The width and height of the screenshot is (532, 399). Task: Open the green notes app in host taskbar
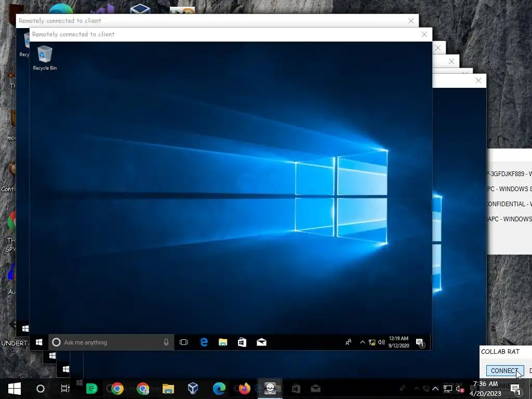click(x=91, y=389)
